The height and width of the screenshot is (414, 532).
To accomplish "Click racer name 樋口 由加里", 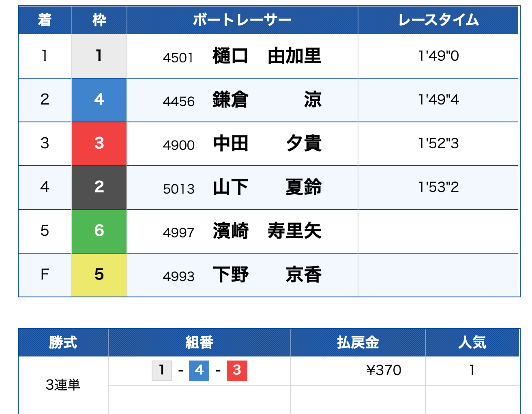I will pos(267,56).
